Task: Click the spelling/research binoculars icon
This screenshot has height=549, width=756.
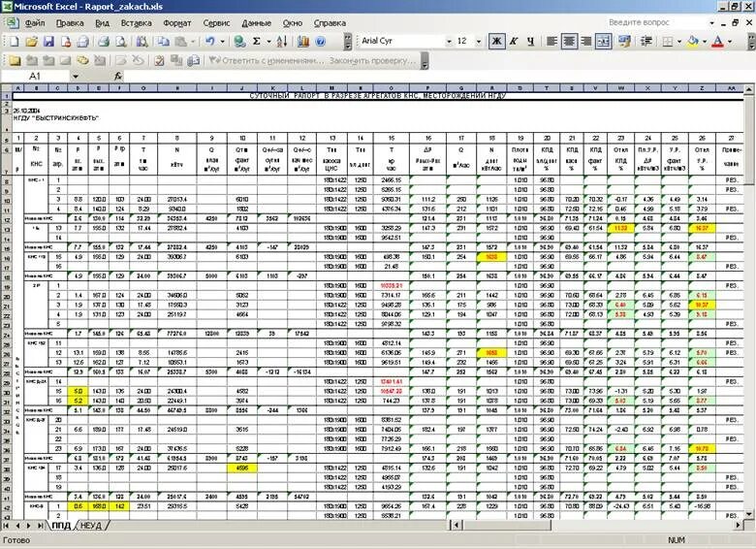Action: 142,42
